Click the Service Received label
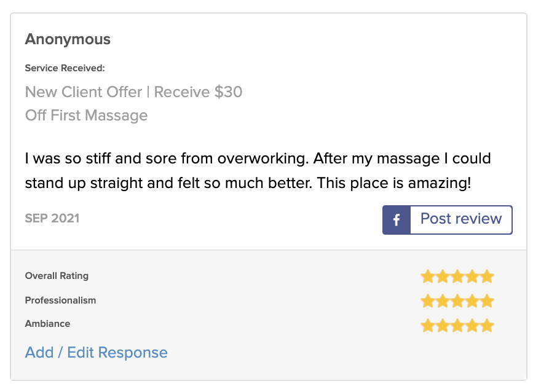 65,68
